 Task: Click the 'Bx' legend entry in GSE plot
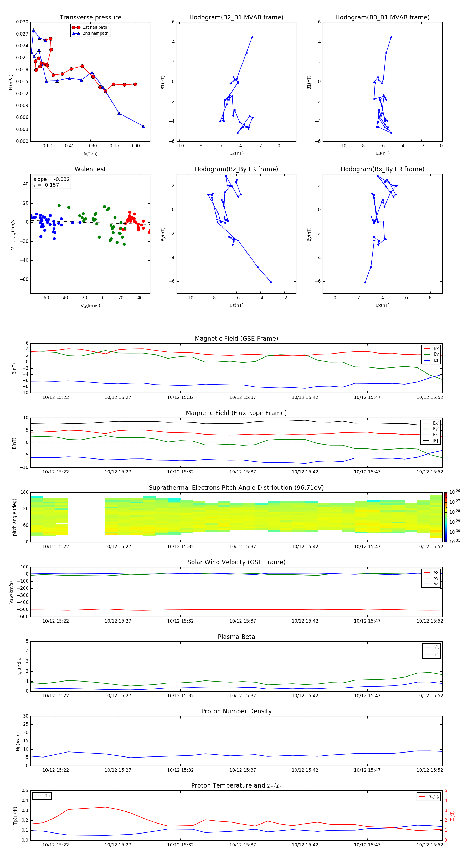pyautogui.click(x=431, y=349)
